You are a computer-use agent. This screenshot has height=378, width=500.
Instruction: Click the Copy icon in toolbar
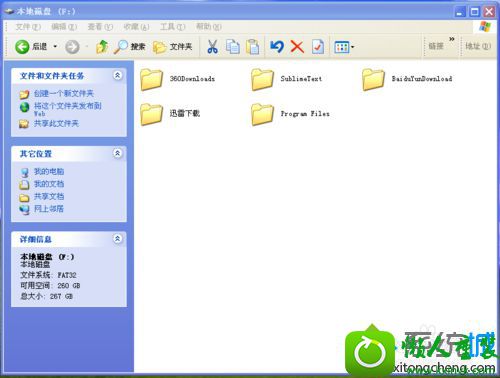click(x=233, y=47)
